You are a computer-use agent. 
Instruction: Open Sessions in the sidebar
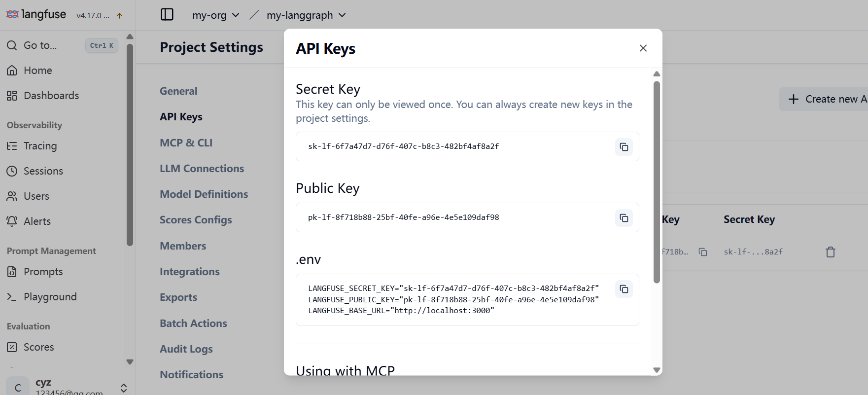pyautogui.click(x=62, y=171)
